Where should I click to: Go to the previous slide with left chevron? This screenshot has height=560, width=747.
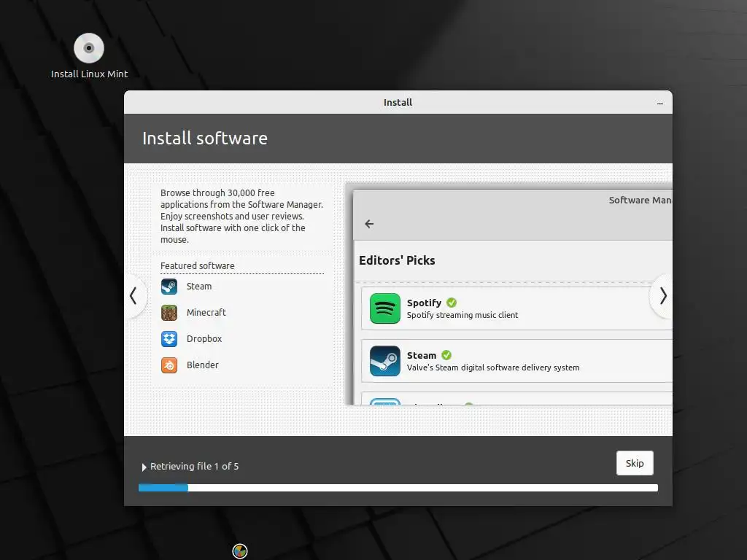pyautogui.click(x=134, y=296)
